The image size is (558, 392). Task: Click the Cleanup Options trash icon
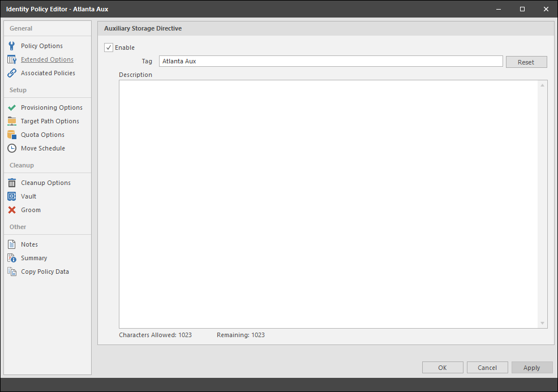[12, 183]
